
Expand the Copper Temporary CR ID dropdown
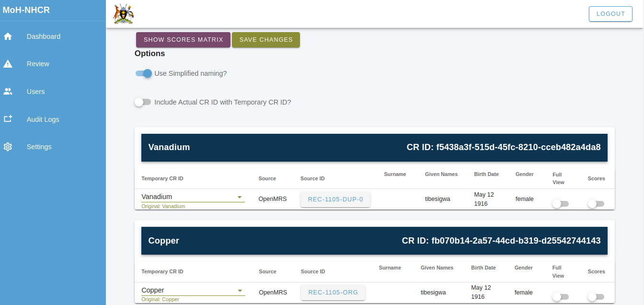pos(193,290)
